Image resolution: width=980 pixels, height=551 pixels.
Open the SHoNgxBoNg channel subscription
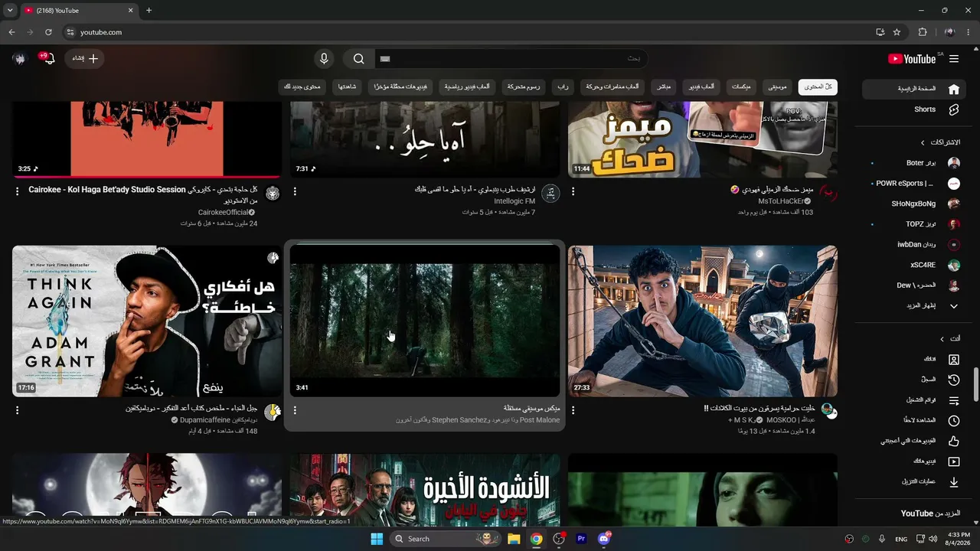pos(916,204)
